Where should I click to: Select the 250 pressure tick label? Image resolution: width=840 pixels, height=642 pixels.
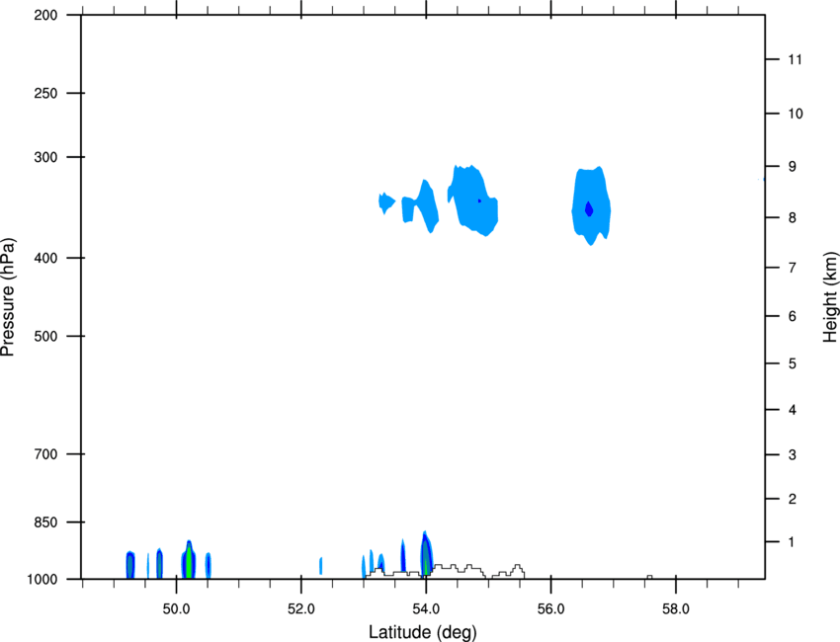(x=45, y=93)
